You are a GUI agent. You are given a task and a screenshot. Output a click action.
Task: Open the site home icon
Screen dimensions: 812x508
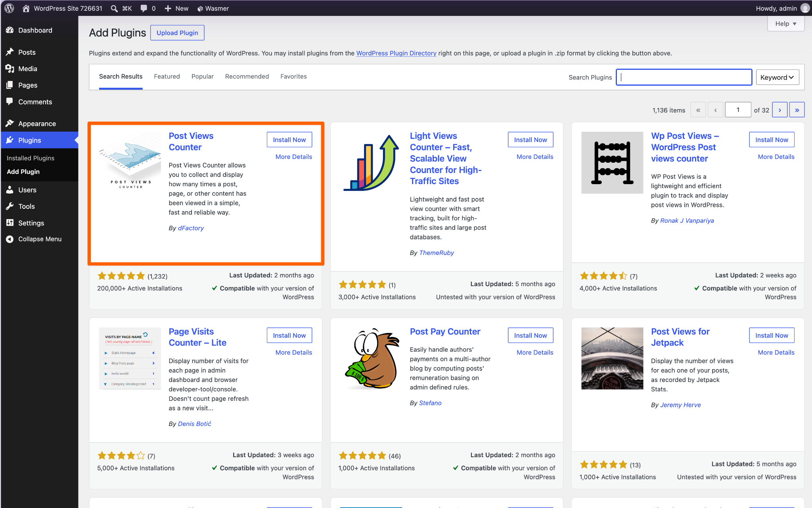point(26,8)
